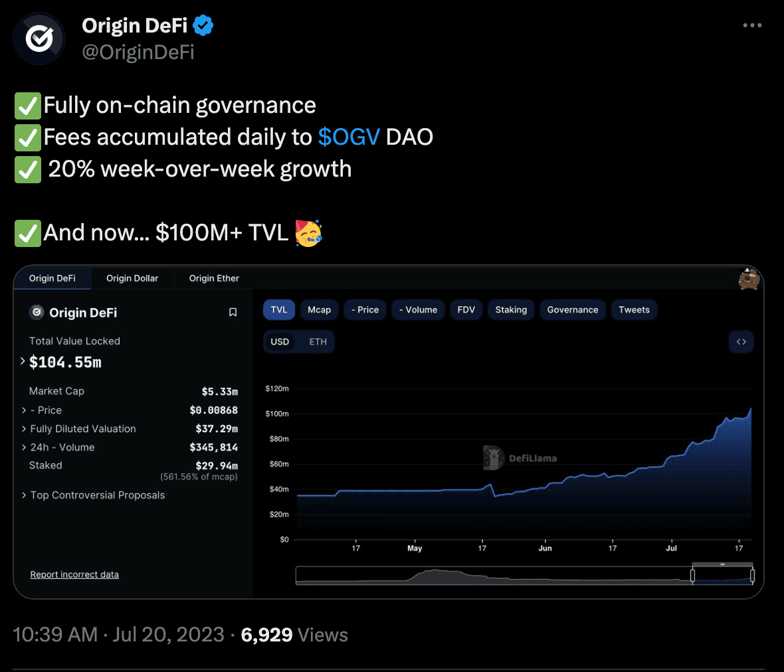Screen dimensions: 784x672
Task: Switch chart currency to ETH
Action: point(318,342)
